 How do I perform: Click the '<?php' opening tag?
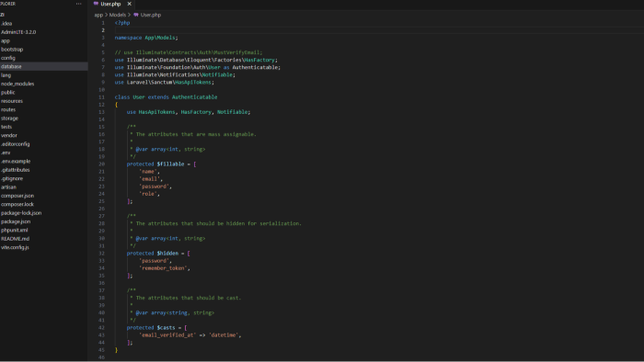(122, 23)
